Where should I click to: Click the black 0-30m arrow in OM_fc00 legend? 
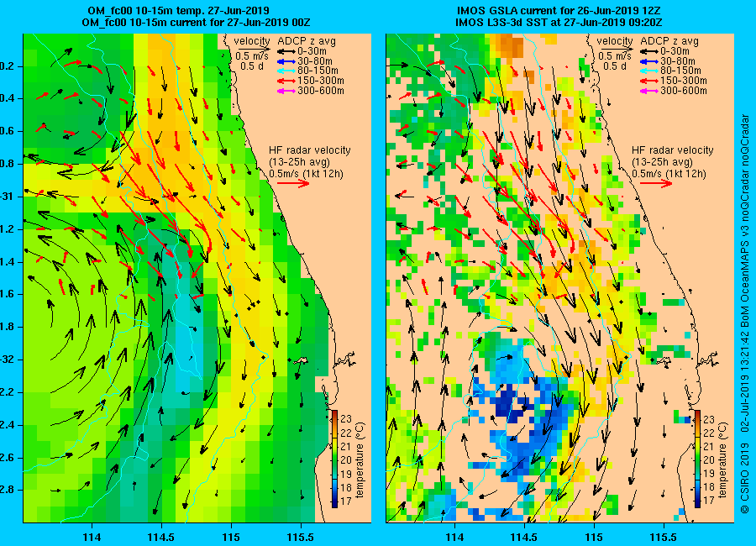coord(286,51)
